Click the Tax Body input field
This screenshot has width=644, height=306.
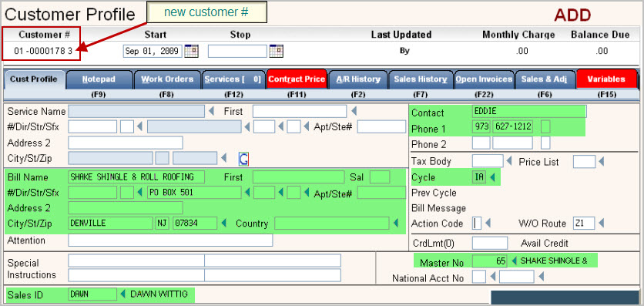488,161
